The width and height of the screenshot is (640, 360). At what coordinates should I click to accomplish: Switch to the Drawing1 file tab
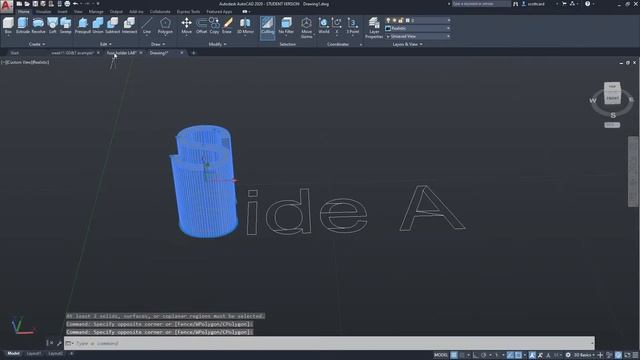click(159, 53)
